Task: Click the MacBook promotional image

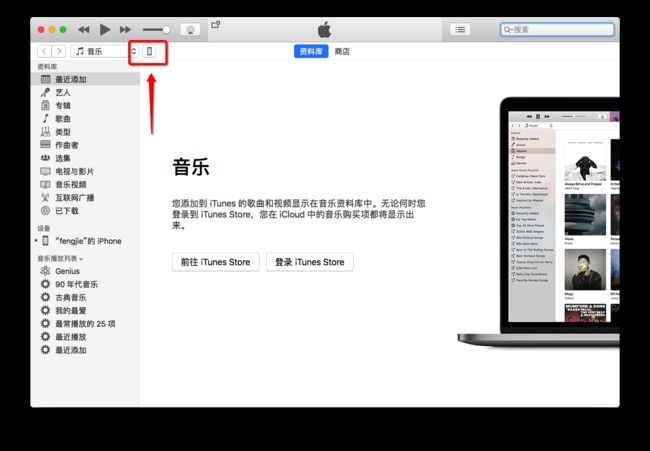Action: tap(539, 222)
